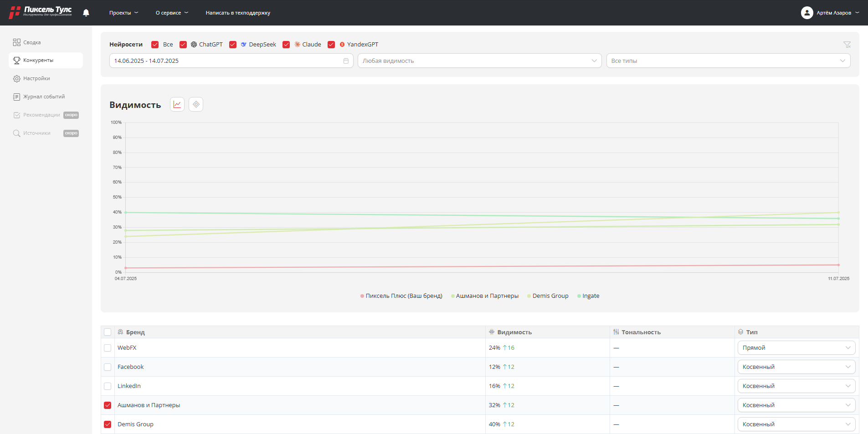The width and height of the screenshot is (868, 434).
Task: Open the type dropdown for LinkedIn
Action: pyautogui.click(x=796, y=386)
